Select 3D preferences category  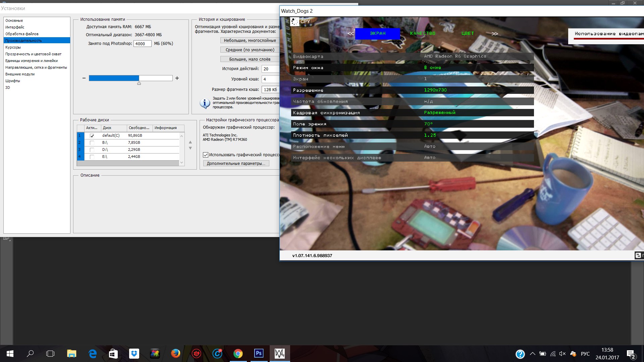tap(37, 87)
